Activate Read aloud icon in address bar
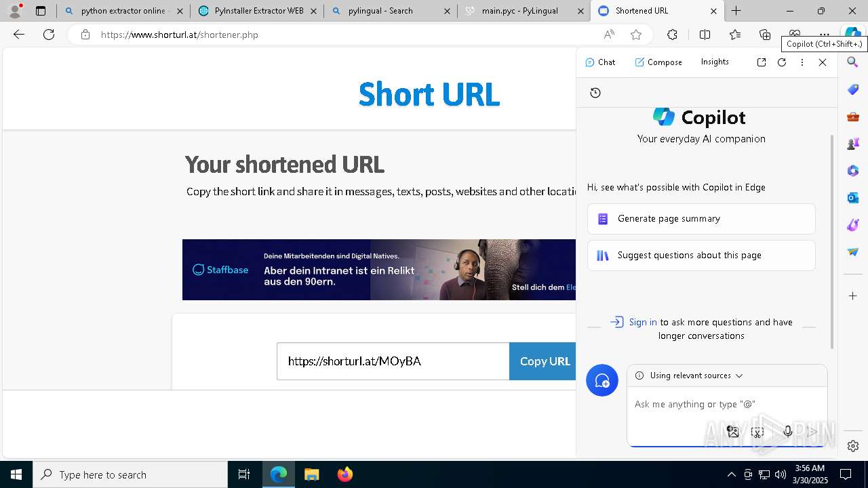Image resolution: width=868 pixels, height=488 pixels. point(609,35)
